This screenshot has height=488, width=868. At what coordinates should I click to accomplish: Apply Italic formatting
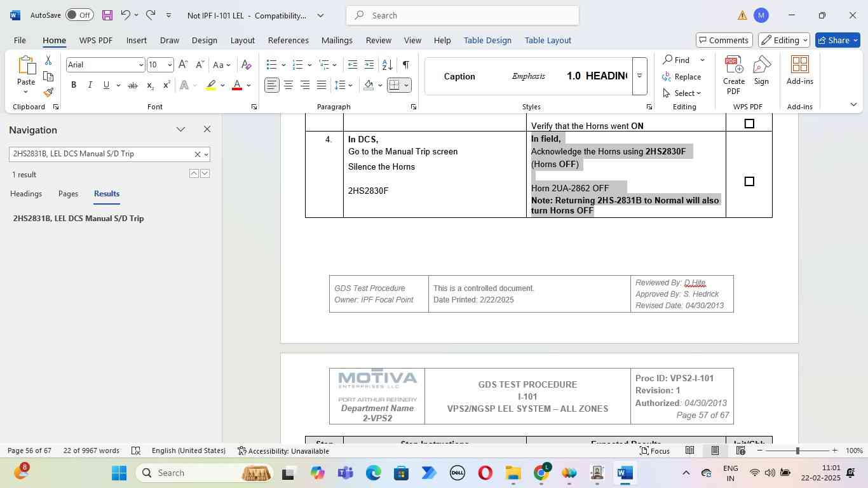coord(90,85)
